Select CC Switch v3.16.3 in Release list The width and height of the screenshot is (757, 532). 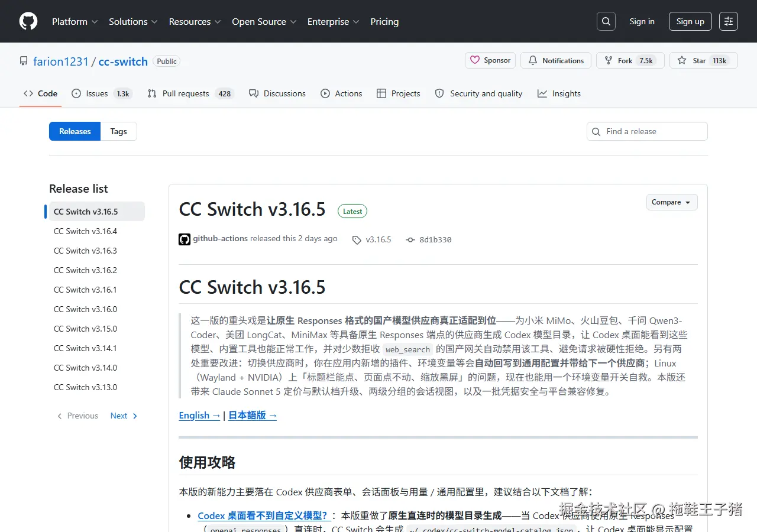[97, 251]
